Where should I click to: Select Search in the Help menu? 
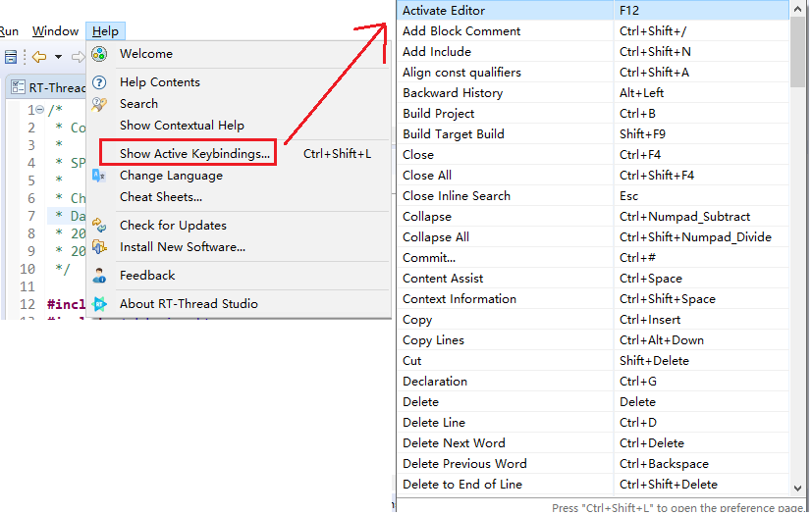pyautogui.click(x=239, y=104)
